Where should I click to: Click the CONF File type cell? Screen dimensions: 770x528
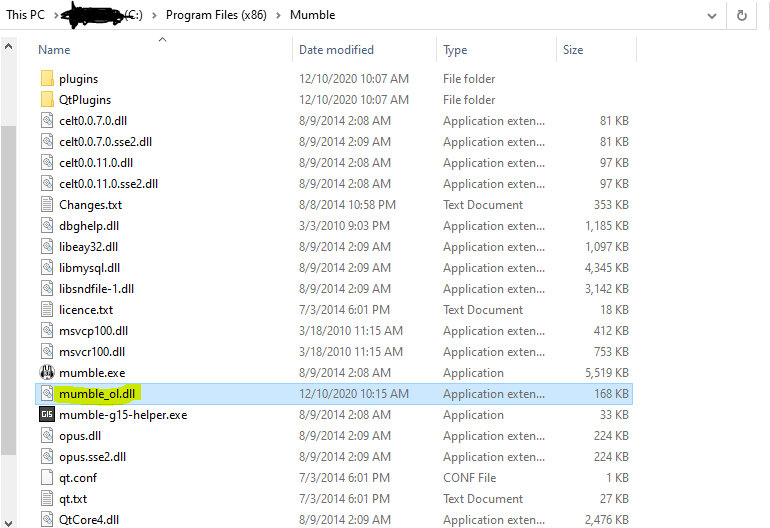[x=469, y=478]
